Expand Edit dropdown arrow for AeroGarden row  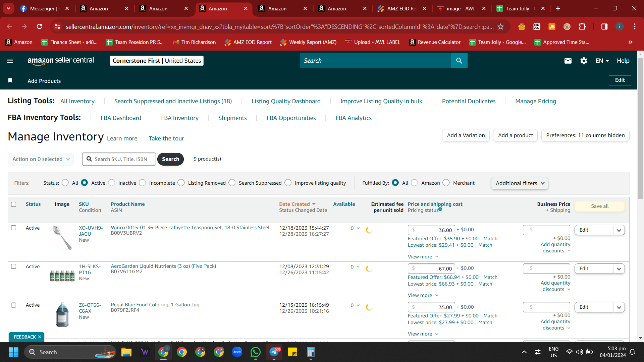pyautogui.click(x=619, y=269)
